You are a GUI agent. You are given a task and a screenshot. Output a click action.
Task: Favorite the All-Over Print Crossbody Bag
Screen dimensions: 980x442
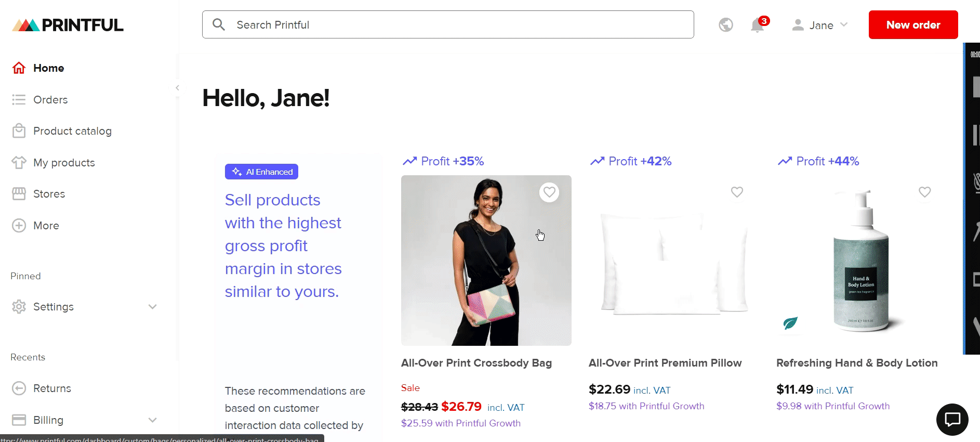[x=549, y=192]
